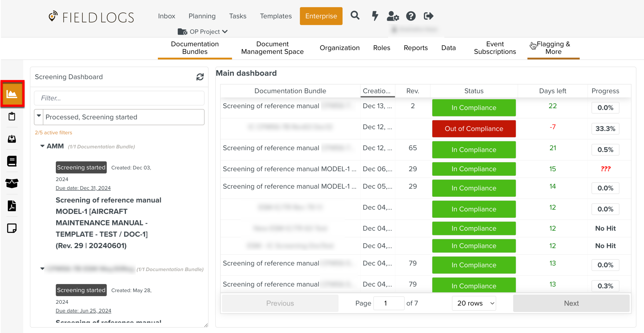Viewport: 644px width, 333px height.
Task: Open the Flagging & More tab
Action: pos(553,48)
